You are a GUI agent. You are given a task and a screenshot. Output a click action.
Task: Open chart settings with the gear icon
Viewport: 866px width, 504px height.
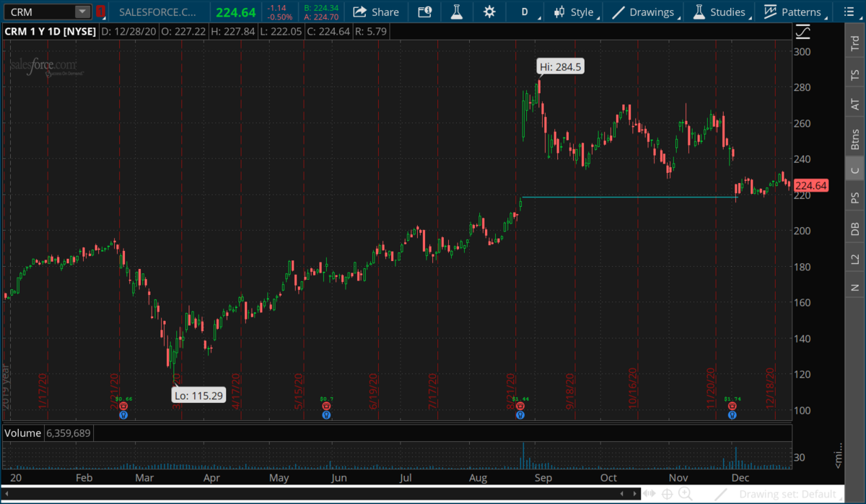click(489, 12)
